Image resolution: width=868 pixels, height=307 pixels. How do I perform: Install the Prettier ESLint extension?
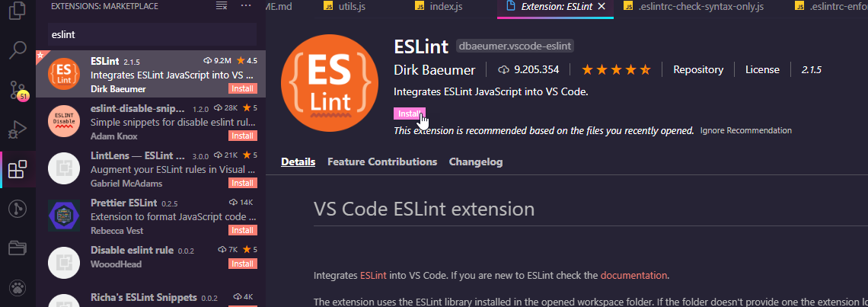tap(242, 231)
